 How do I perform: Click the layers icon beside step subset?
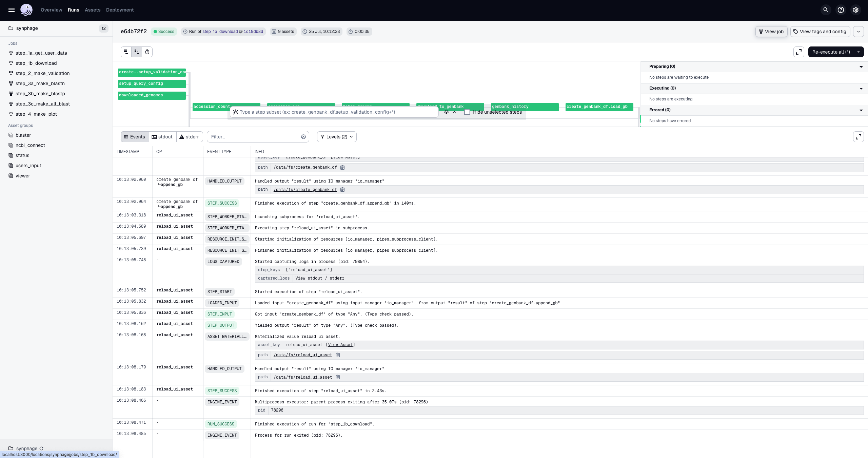point(447,112)
